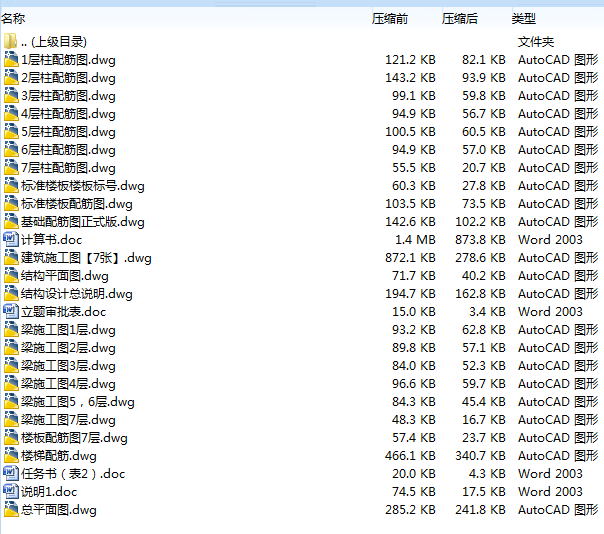Select file name 总平面图.dwg
The image size is (604, 534).
pyautogui.click(x=59, y=510)
